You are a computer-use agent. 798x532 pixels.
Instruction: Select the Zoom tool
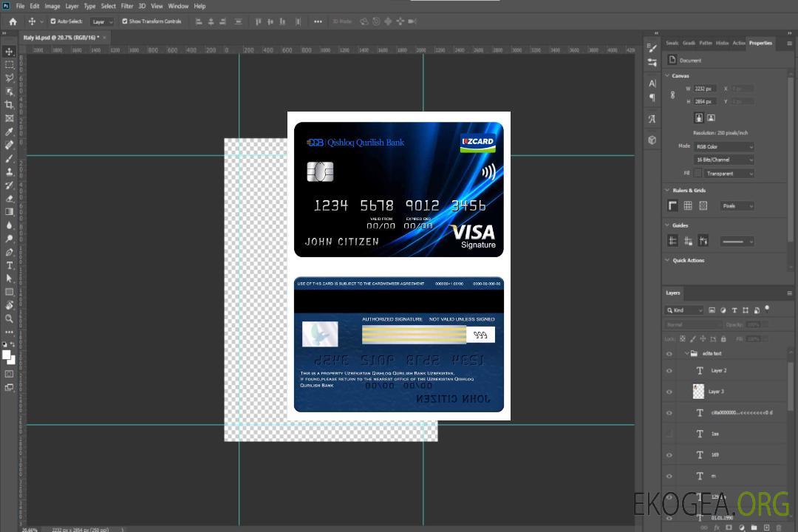[x=10, y=318]
